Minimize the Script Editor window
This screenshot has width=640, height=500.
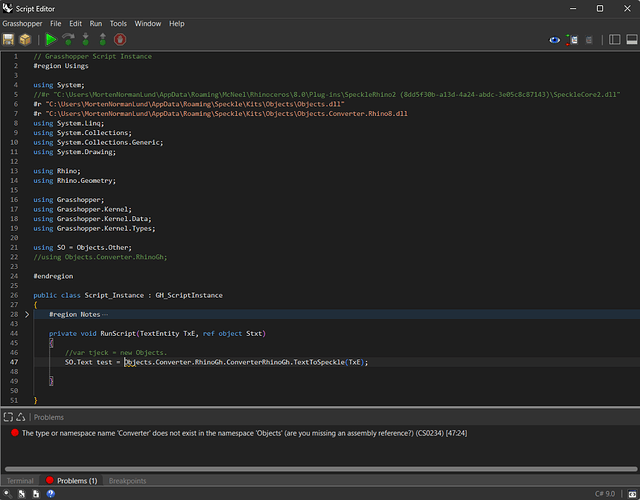[x=573, y=9]
